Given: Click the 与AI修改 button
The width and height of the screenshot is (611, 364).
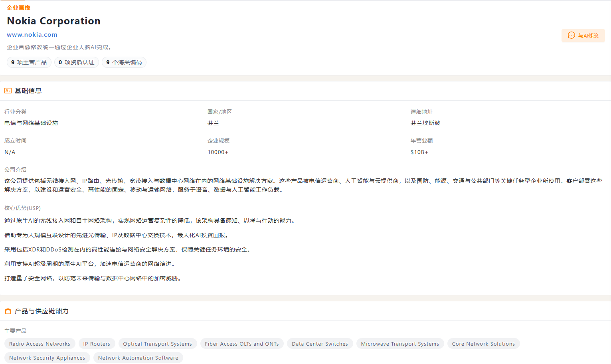Looking at the screenshot, I should [583, 36].
